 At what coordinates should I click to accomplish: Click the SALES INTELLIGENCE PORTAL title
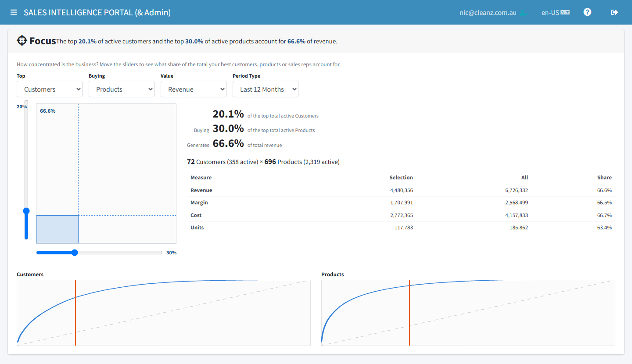97,12
